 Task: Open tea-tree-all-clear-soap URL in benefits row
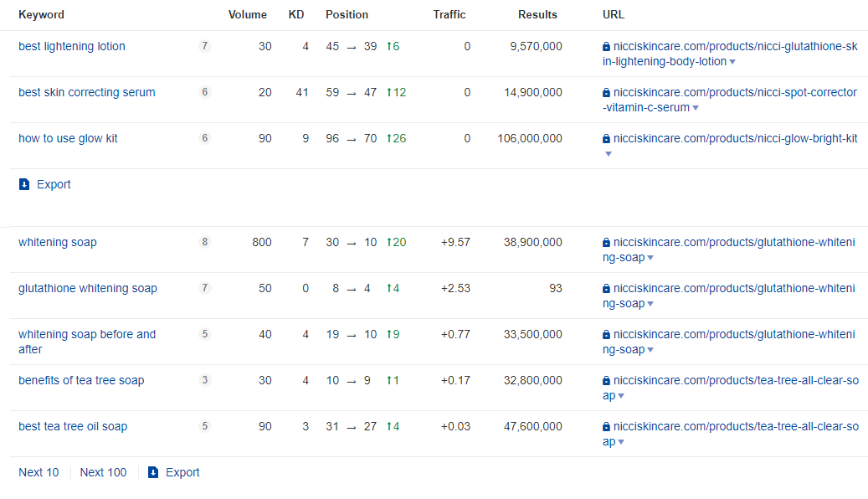point(731,388)
